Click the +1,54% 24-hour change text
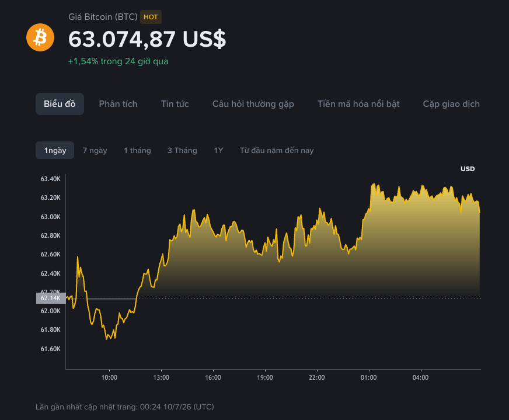The width and height of the screenshot is (509, 420). pos(118,61)
